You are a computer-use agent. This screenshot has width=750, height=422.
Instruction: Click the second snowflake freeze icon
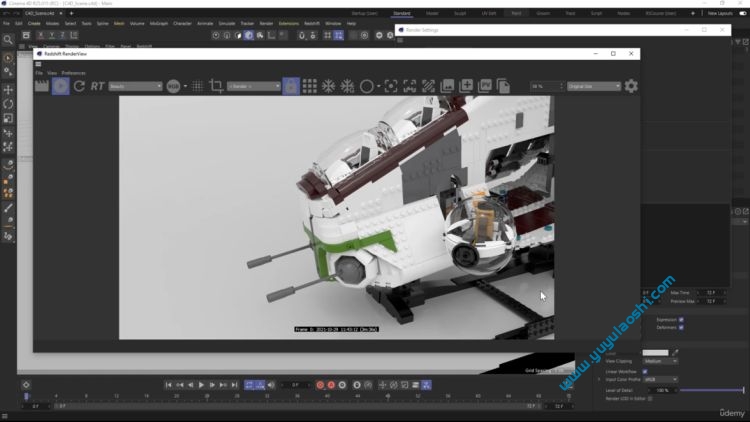click(347, 86)
